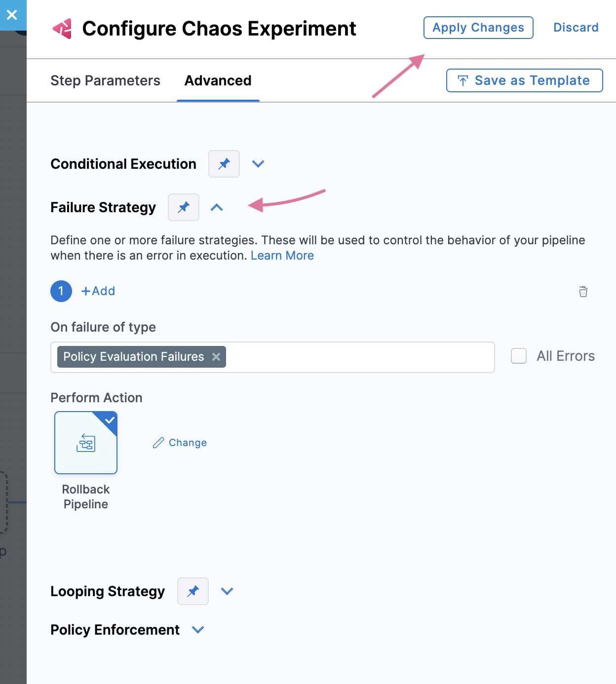Click the pin icon beside Looping Strategy
This screenshot has height=684, width=616.
(x=193, y=591)
